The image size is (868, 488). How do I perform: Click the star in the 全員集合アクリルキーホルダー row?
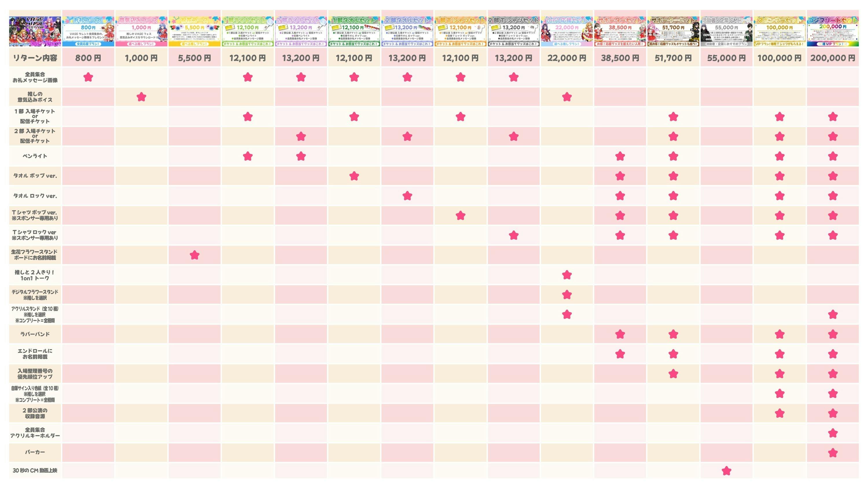[x=833, y=433]
